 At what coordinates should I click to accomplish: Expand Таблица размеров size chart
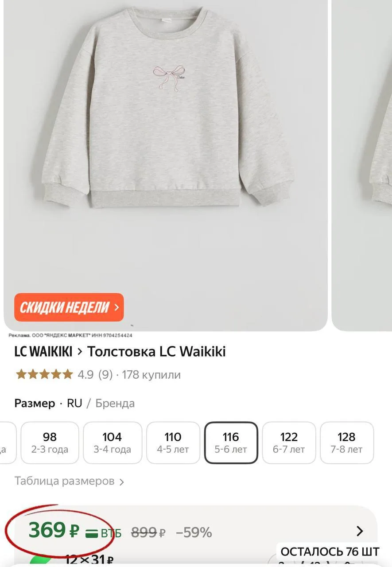70,481
